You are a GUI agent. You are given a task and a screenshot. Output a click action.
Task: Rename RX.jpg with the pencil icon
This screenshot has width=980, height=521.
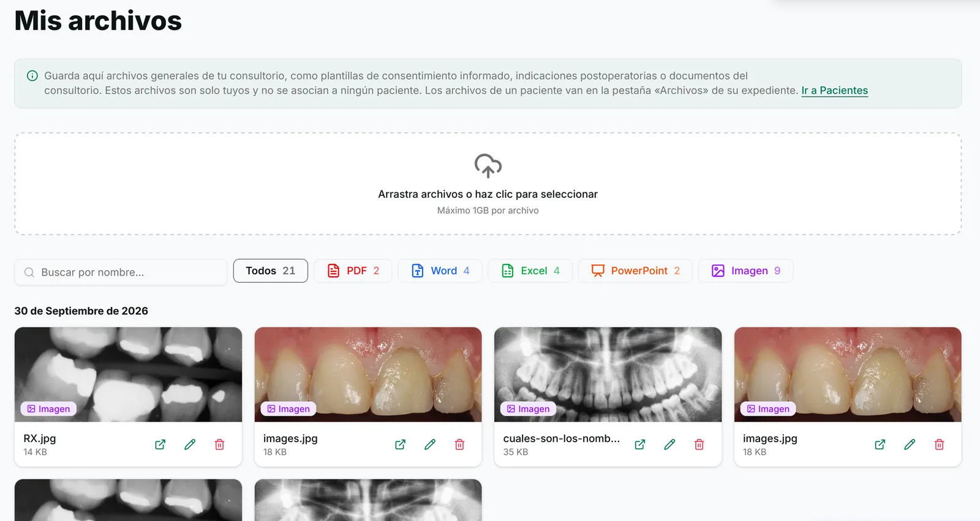[190, 444]
